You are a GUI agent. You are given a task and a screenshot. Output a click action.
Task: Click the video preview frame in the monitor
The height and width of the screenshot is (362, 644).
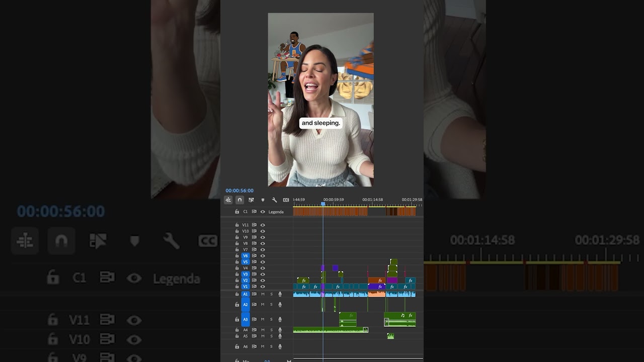(x=320, y=100)
